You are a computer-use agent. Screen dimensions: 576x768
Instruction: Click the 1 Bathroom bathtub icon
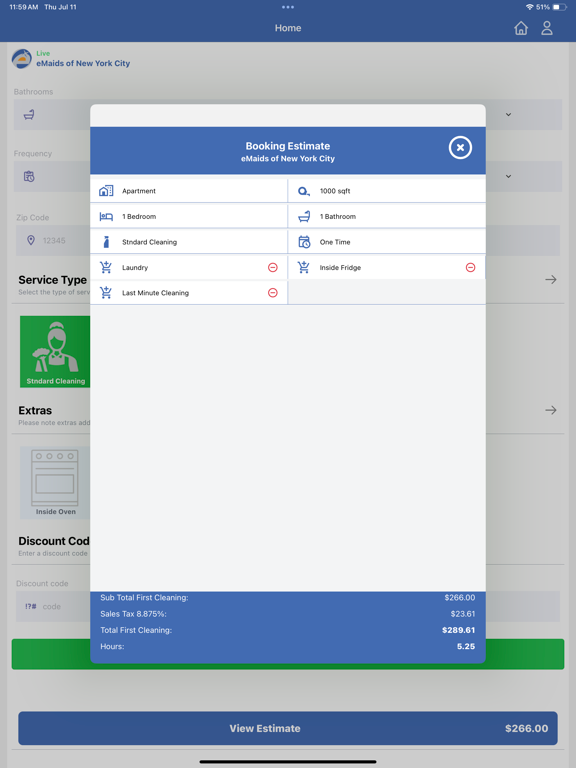tap(304, 216)
